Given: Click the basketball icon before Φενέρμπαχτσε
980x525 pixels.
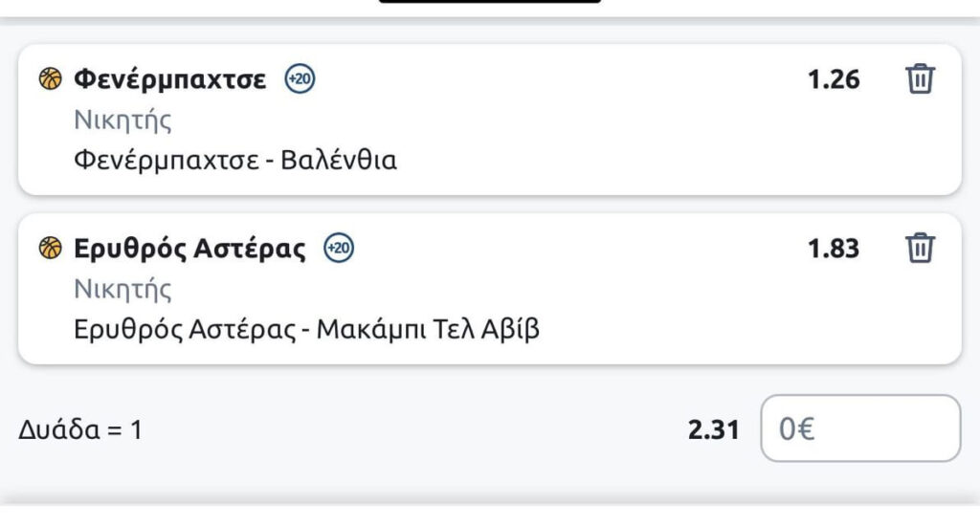Looking at the screenshot, I should tap(50, 79).
